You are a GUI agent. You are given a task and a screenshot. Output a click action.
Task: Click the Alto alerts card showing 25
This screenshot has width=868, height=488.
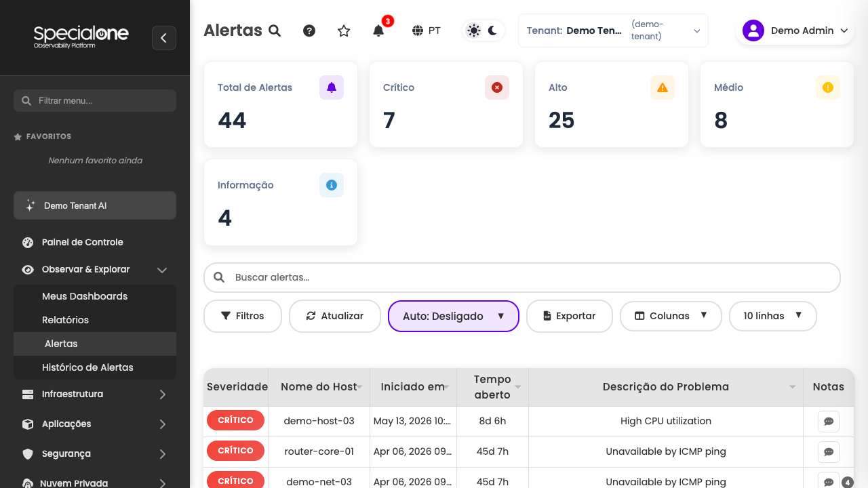coord(612,104)
